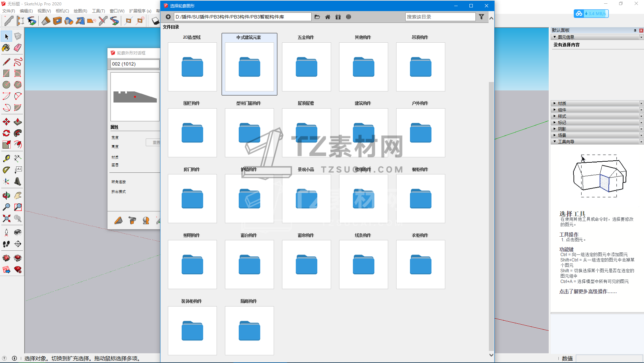Click the globe icon in file browser
644x363 pixels.
[x=349, y=17]
